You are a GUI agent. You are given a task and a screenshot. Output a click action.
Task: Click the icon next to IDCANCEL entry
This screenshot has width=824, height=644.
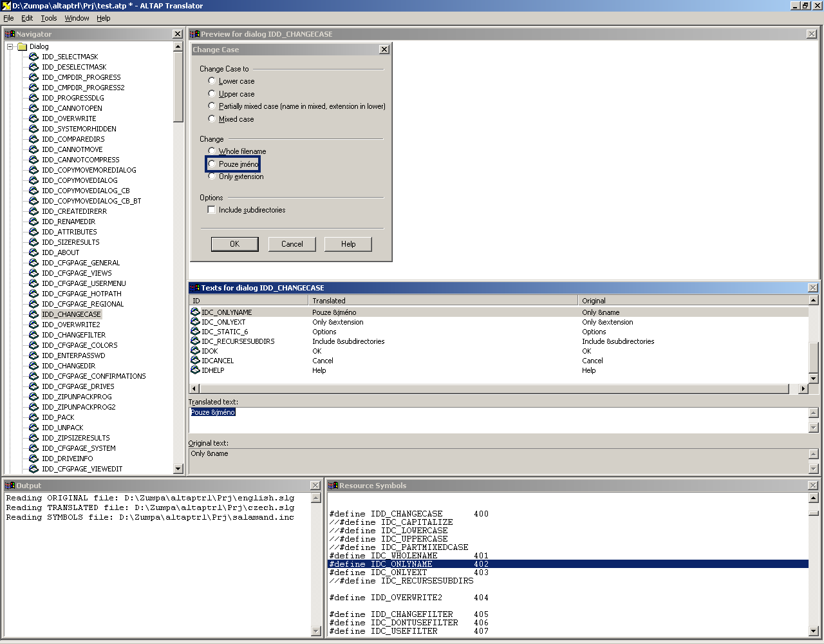pyautogui.click(x=195, y=361)
